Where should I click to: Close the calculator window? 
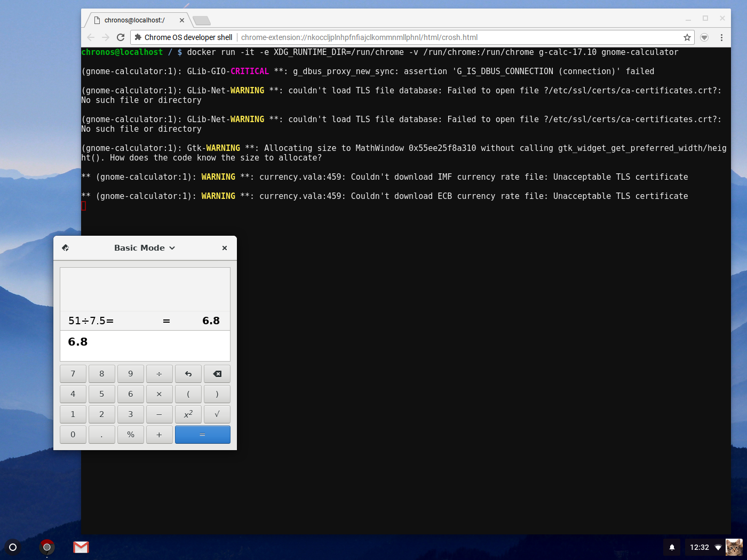(225, 248)
